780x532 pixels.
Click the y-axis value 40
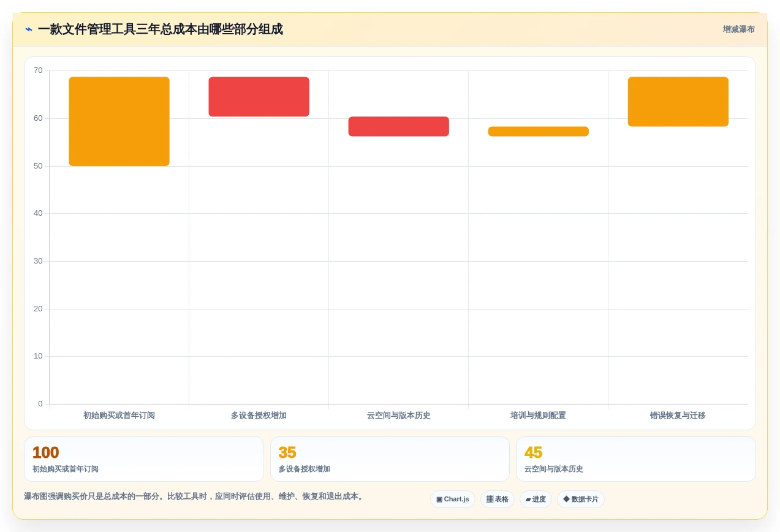pyautogui.click(x=38, y=213)
